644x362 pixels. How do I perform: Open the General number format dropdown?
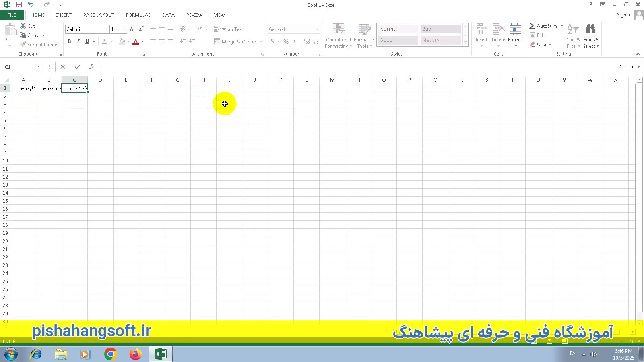pos(317,29)
